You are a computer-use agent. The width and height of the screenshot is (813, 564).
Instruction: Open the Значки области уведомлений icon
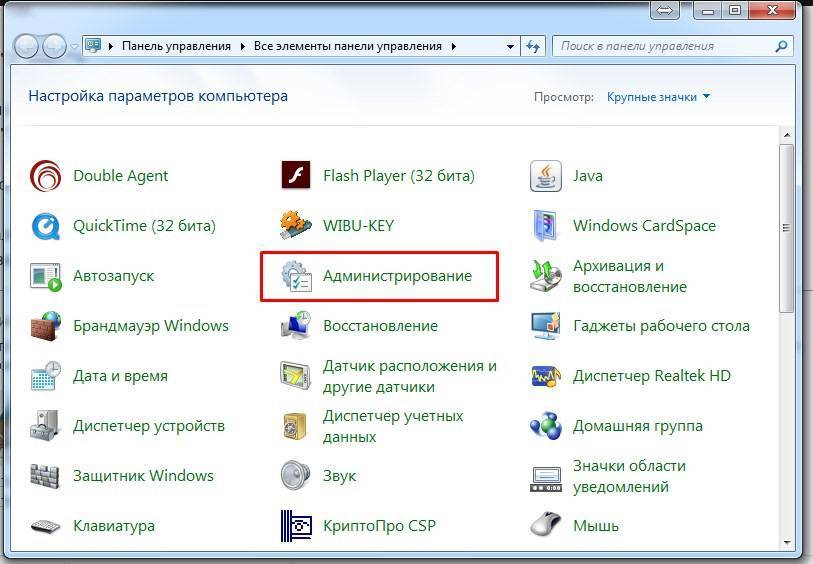pyautogui.click(x=545, y=479)
